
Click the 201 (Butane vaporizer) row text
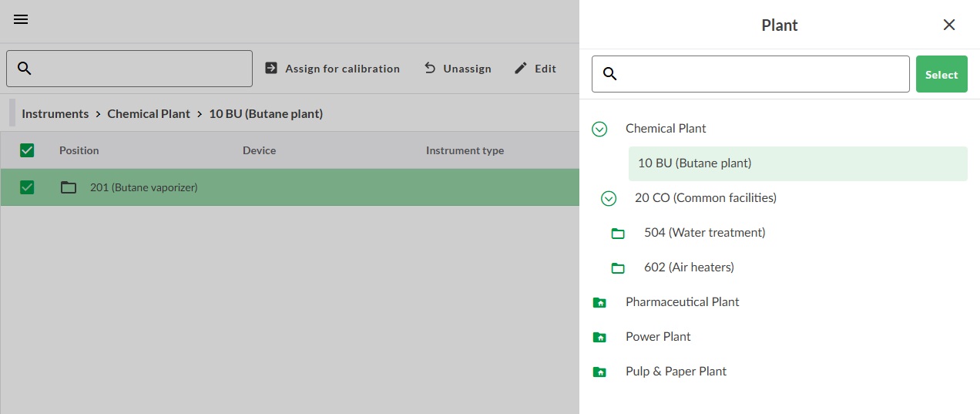pos(144,187)
